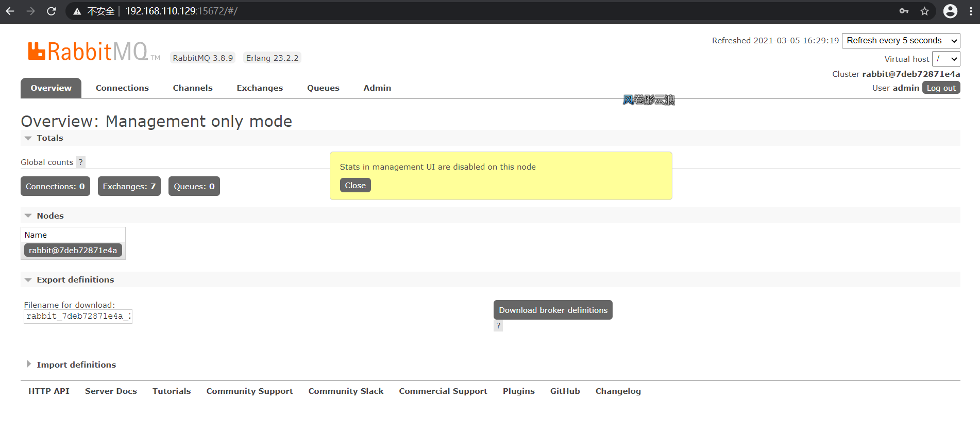This screenshot has height=431, width=980.
Task: Reload the browser page
Action: [52, 11]
